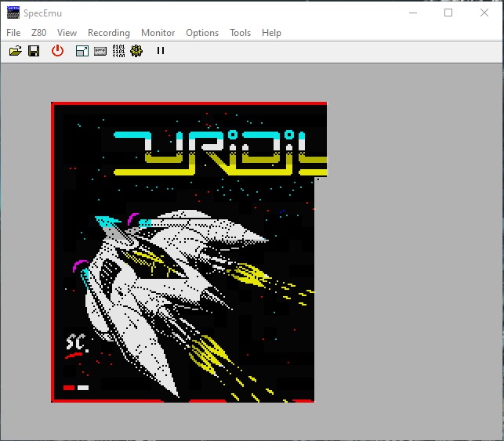Screen dimensions: 504x441
Task: Minimize the SpecEmu window
Action: (413, 13)
